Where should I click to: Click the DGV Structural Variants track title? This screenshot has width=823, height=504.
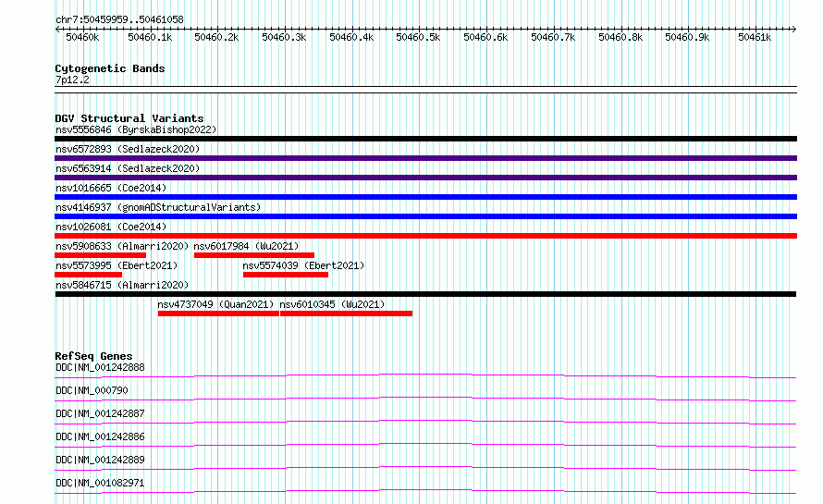click(x=129, y=118)
